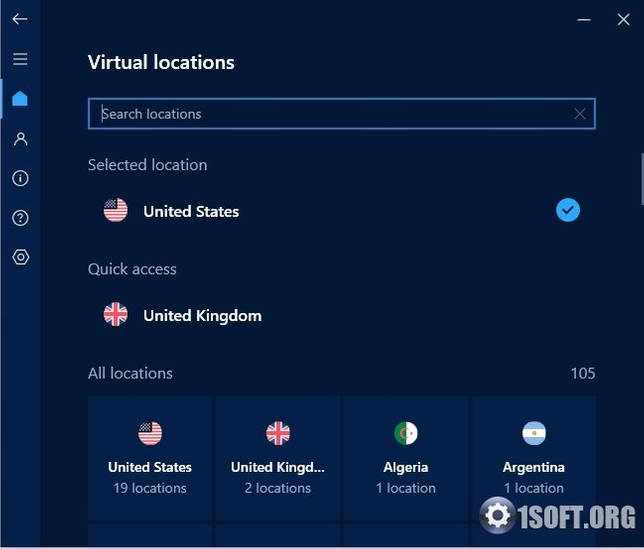644x549 pixels.
Task: Open United Kingdom 2 locations tile
Action: click(278, 458)
